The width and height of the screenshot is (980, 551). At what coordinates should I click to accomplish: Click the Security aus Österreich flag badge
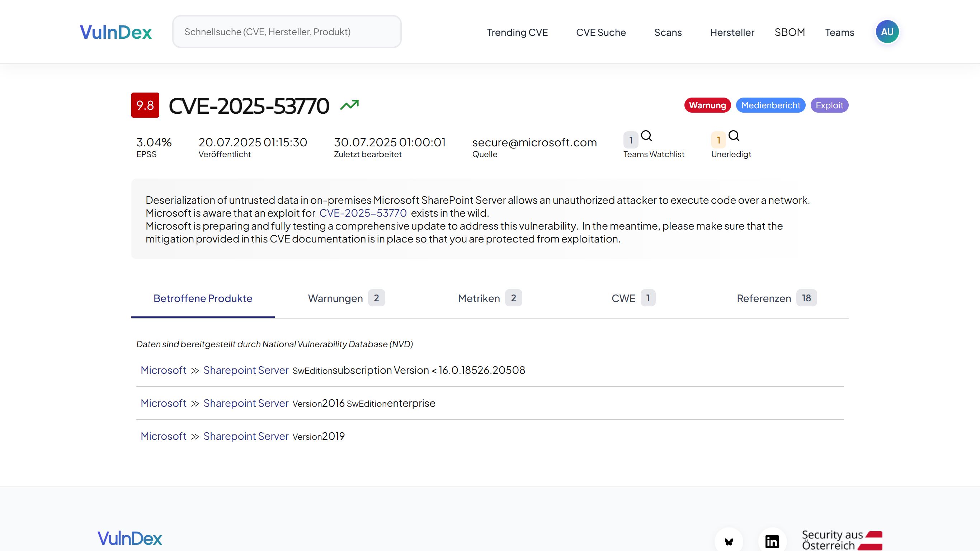tap(842, 540)
